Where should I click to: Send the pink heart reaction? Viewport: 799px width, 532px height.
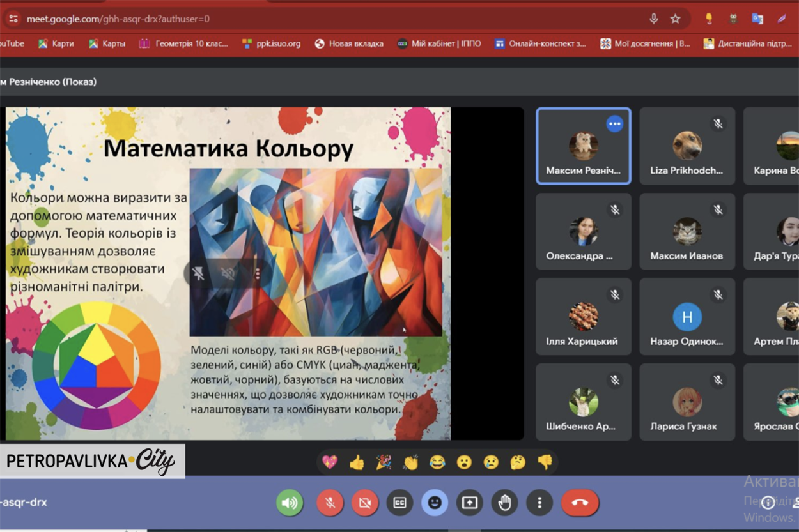tap(330, 462)
